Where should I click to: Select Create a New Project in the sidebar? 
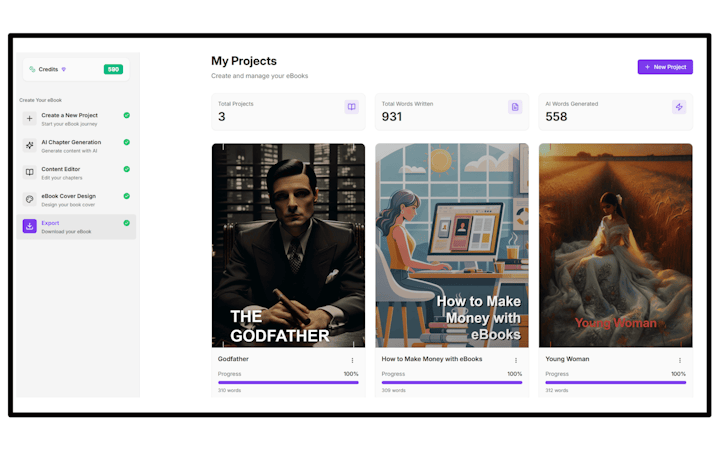tap(76, 119)
